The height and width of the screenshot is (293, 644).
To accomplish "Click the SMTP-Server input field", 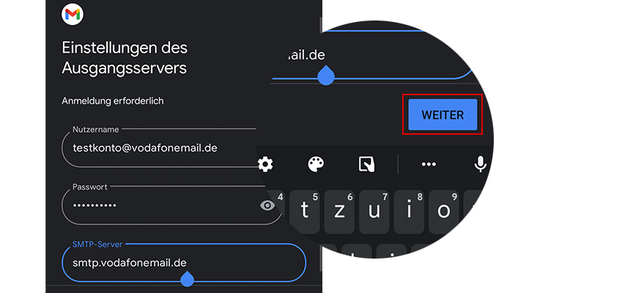I will pyautogui.click(x=184, y=263).
